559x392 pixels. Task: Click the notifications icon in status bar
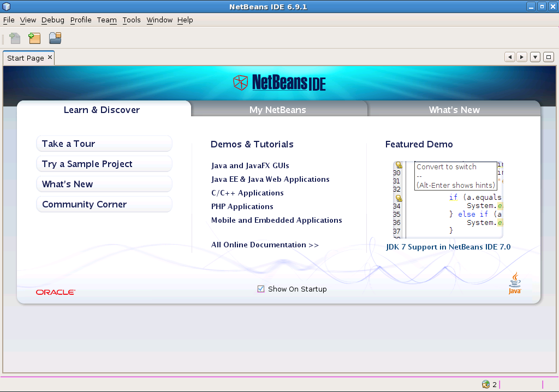point(486,384)
